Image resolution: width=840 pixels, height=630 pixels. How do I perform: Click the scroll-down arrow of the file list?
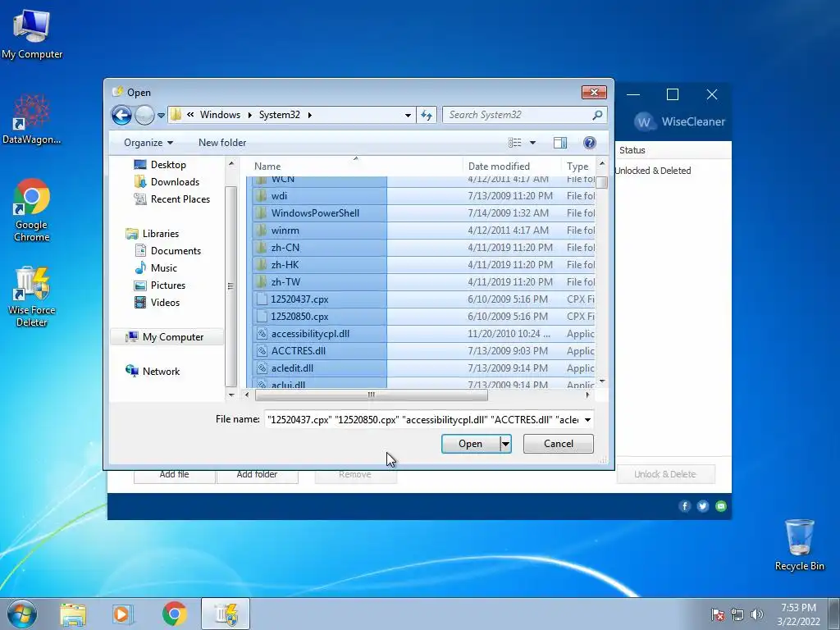point(601,381)
